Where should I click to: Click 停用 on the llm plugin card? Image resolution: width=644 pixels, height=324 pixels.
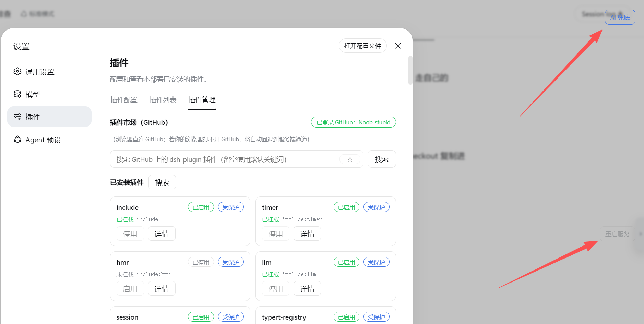pos(276,288)
